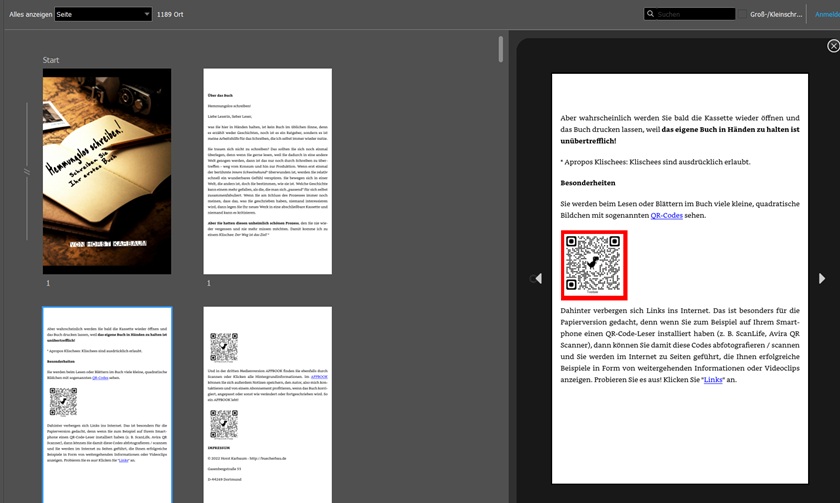Click page number under cover thumbnail
Screen dimensions: 840x503
(x=48, y=283)
